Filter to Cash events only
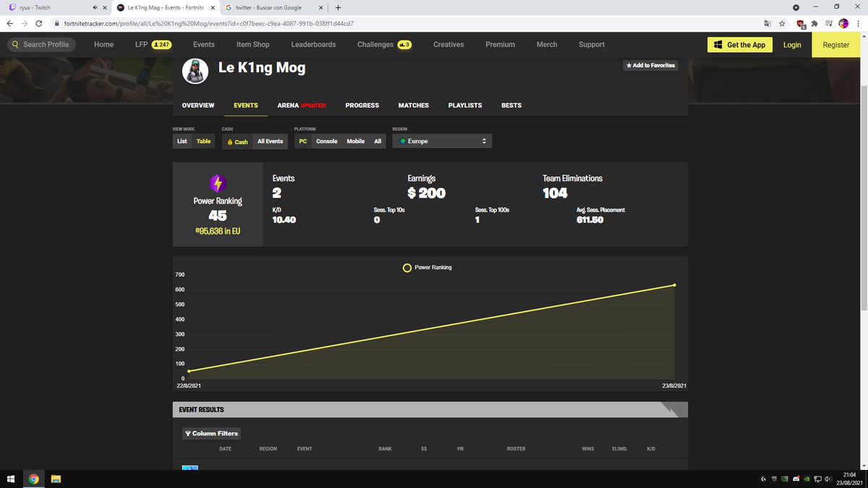Viewport: 868px width, 488px height. [237, 142]
